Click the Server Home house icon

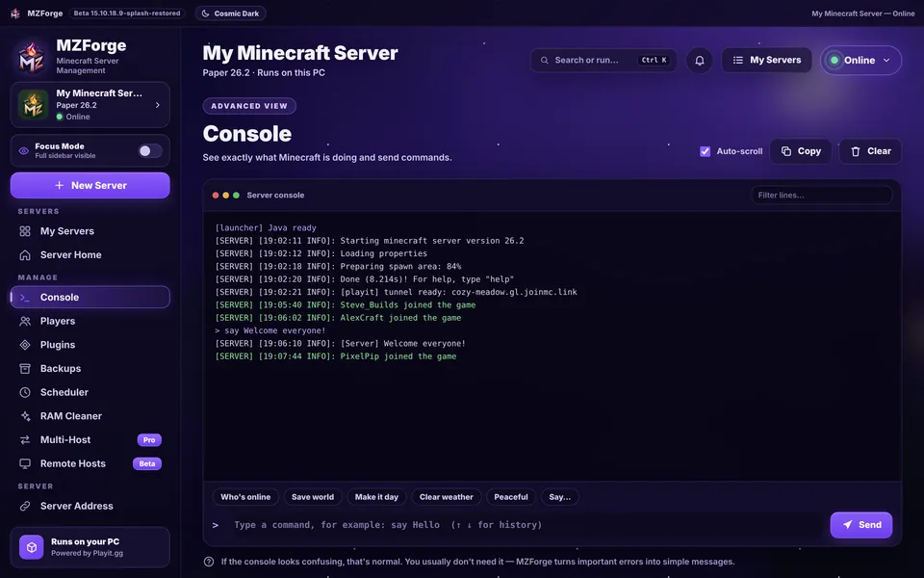point(25,254)
